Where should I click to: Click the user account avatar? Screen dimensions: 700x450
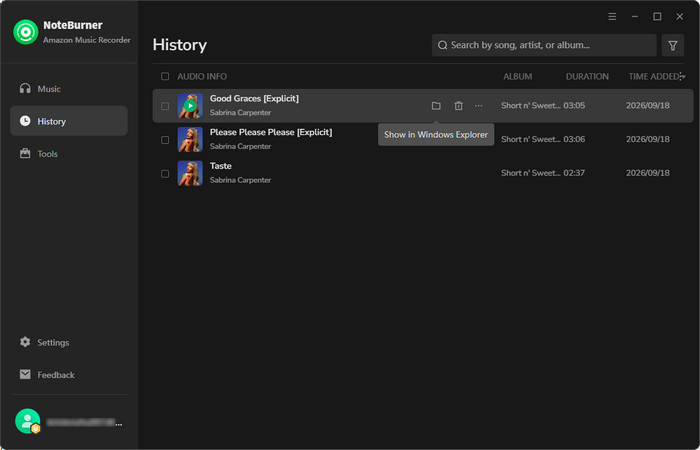click(x=27, y=421)
